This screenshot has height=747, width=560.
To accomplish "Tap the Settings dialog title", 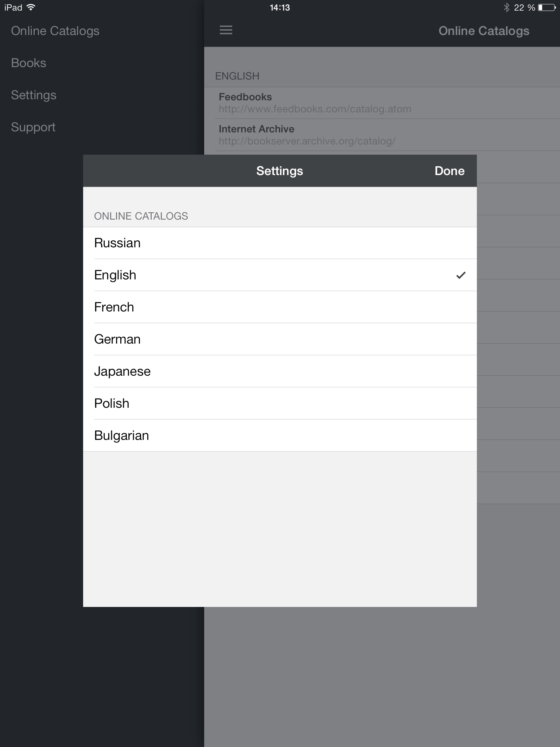I will (x=280, y=171).
